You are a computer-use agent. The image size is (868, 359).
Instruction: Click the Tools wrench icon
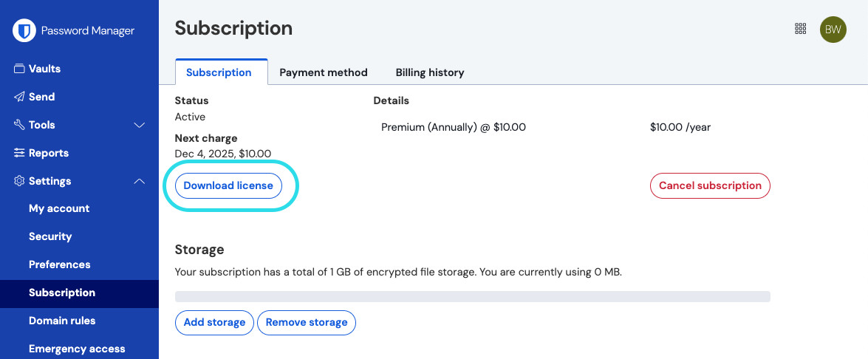[x=19, y=125]
